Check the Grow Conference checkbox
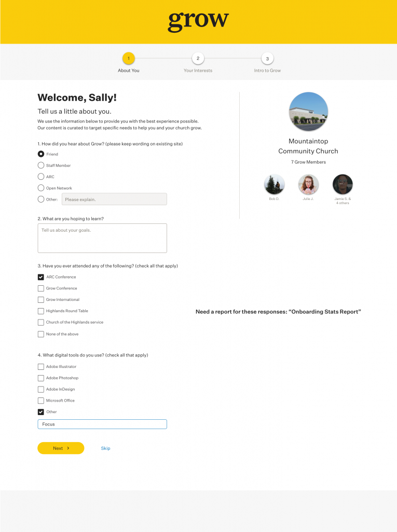 pyautogui.click(x=41, y=288)
